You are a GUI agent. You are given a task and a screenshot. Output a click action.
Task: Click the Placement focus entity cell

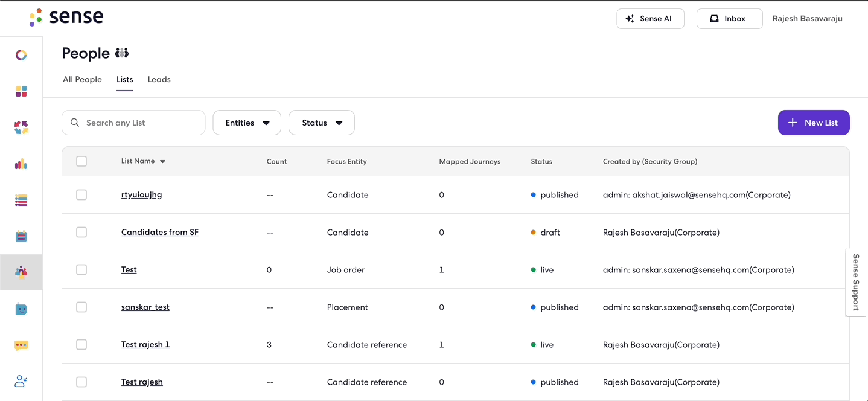coord(348,307)
